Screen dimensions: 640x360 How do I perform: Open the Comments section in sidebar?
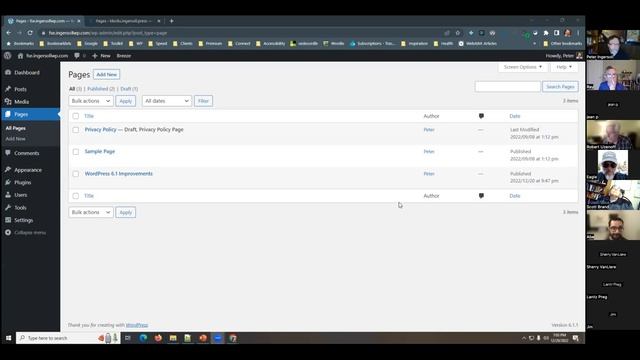pyautogui.click(x=27, y=153)
